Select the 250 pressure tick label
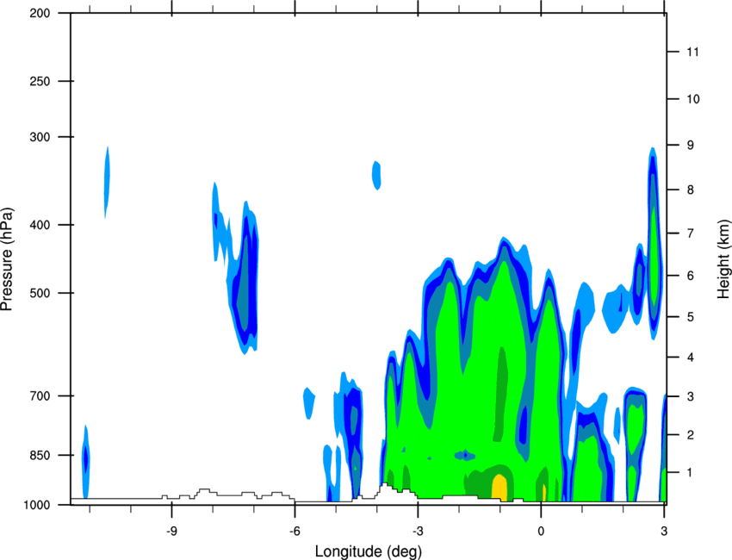Viewport: 732px width, 560px height. point(40,81)
